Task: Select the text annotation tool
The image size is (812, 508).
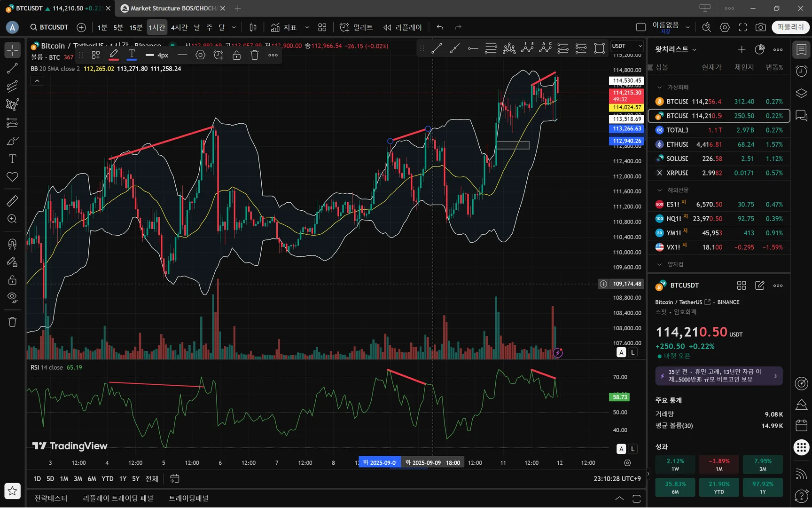Action: [x=12, y=159]
